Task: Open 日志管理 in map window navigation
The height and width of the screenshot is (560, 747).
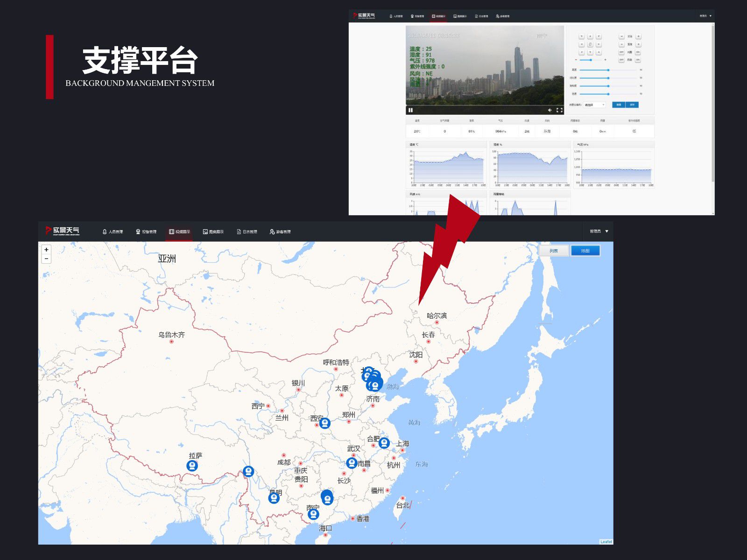Action: [247, 231]
